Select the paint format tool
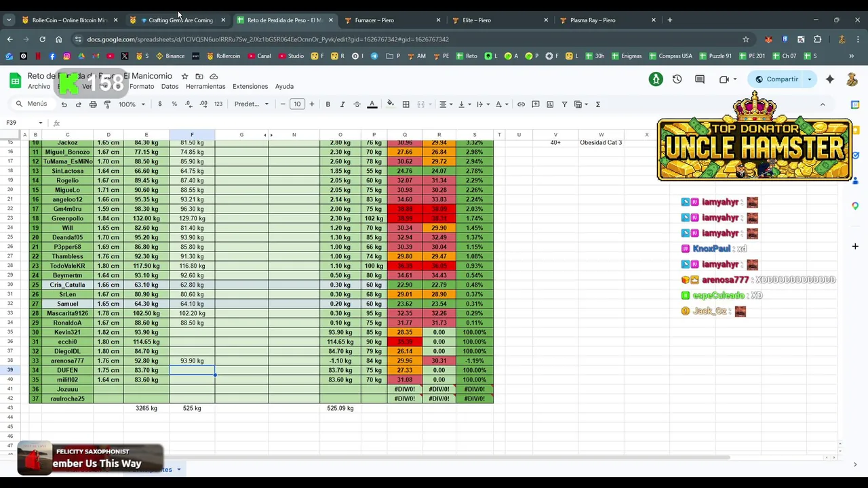 [x=107, y=104]
